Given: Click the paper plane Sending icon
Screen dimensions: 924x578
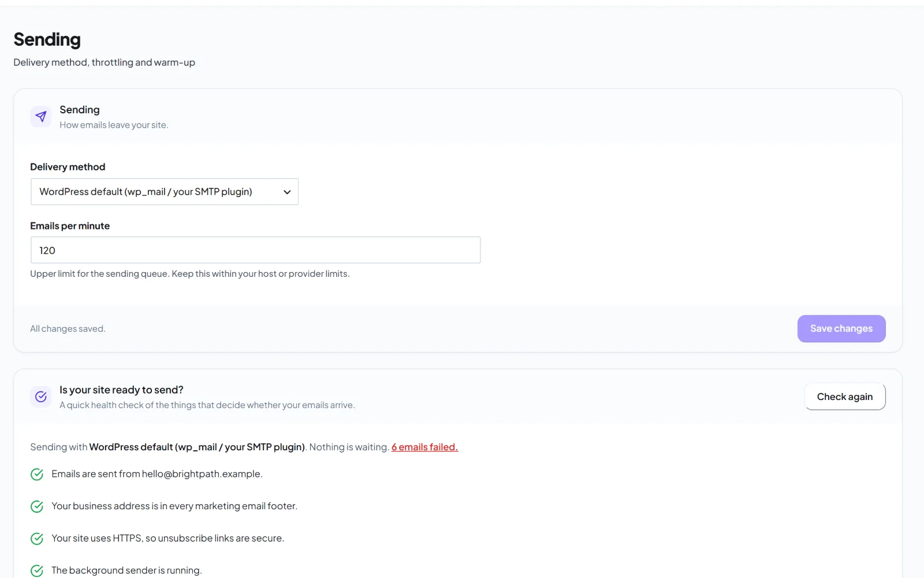Looking at the screenshot, I should tap(40, 117).
